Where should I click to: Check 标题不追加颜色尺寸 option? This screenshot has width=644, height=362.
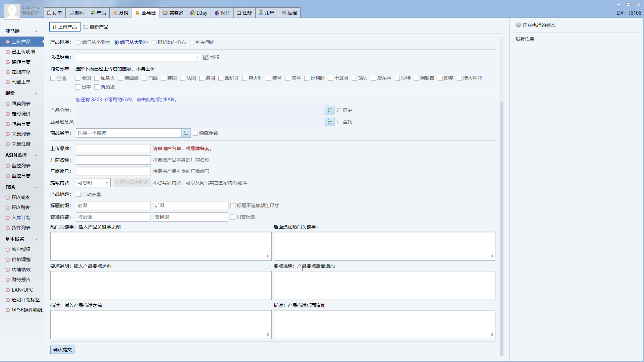233,206
